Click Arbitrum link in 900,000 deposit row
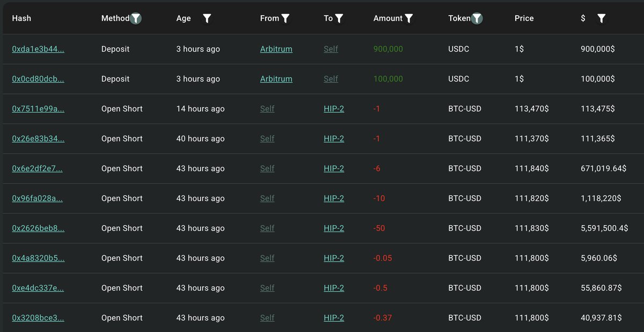644x332 pixels. pos(276,49)
